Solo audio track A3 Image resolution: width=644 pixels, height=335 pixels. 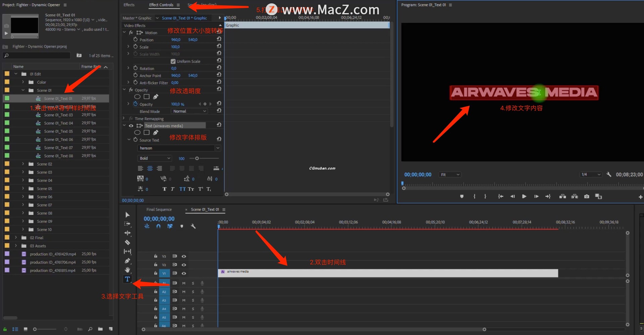pyautogui.click(x=193, y=300)
